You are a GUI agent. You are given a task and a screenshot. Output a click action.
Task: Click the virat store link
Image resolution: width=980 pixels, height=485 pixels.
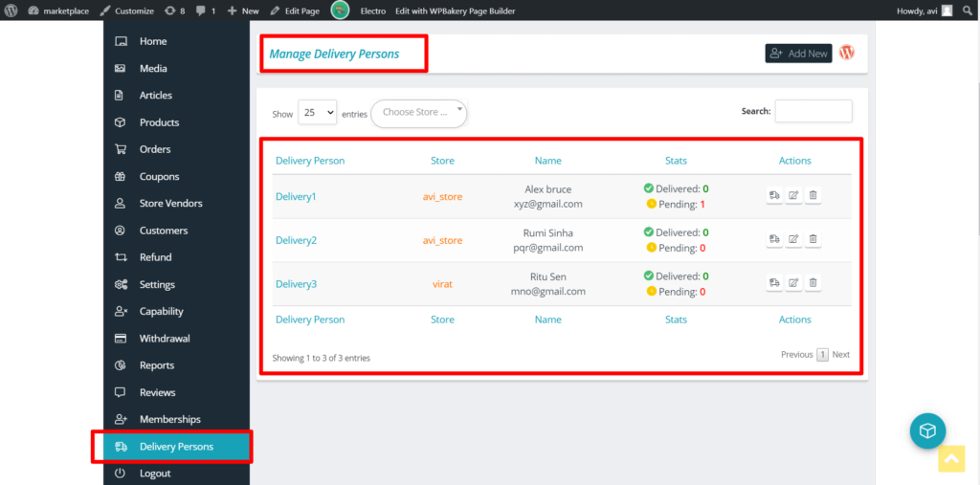click(442, 284)
